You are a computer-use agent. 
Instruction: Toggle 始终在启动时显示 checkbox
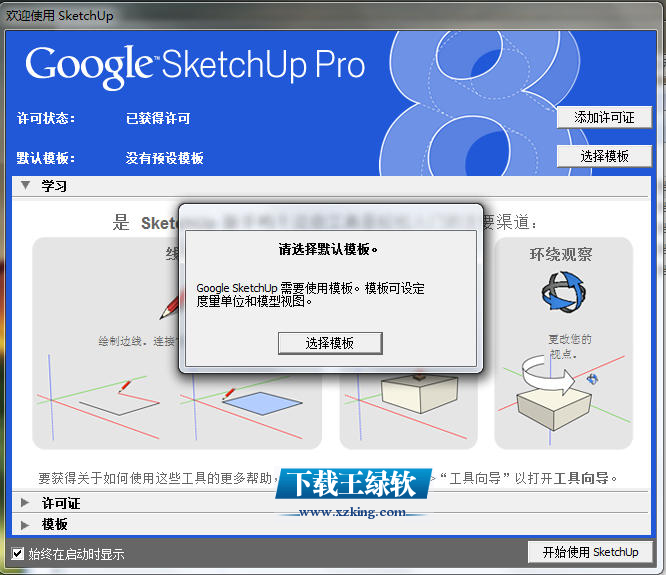(18, 554)
